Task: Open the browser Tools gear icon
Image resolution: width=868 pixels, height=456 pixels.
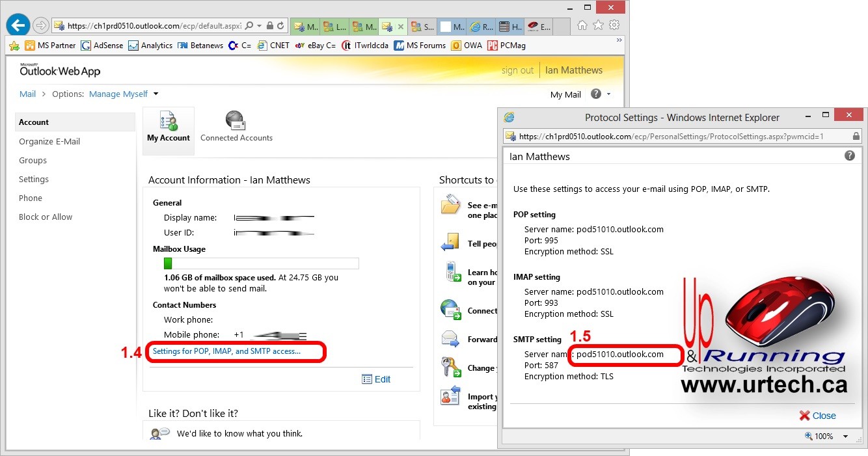Action: pos(614,25)
